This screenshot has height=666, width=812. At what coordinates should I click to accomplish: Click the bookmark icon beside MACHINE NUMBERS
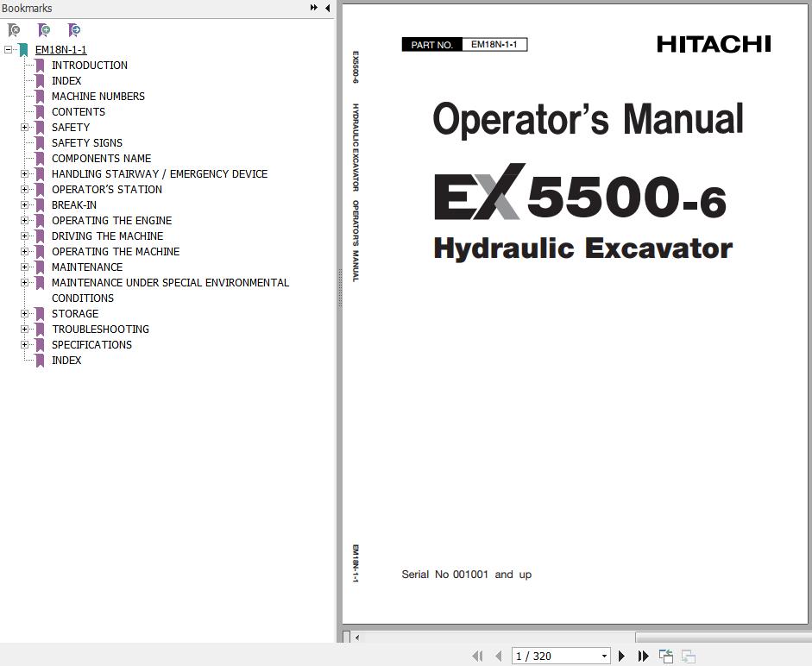click(40, 97)
